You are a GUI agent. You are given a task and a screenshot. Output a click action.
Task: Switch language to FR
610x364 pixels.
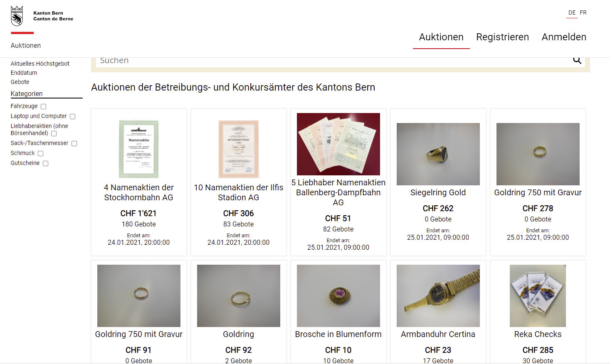point(583,13)
